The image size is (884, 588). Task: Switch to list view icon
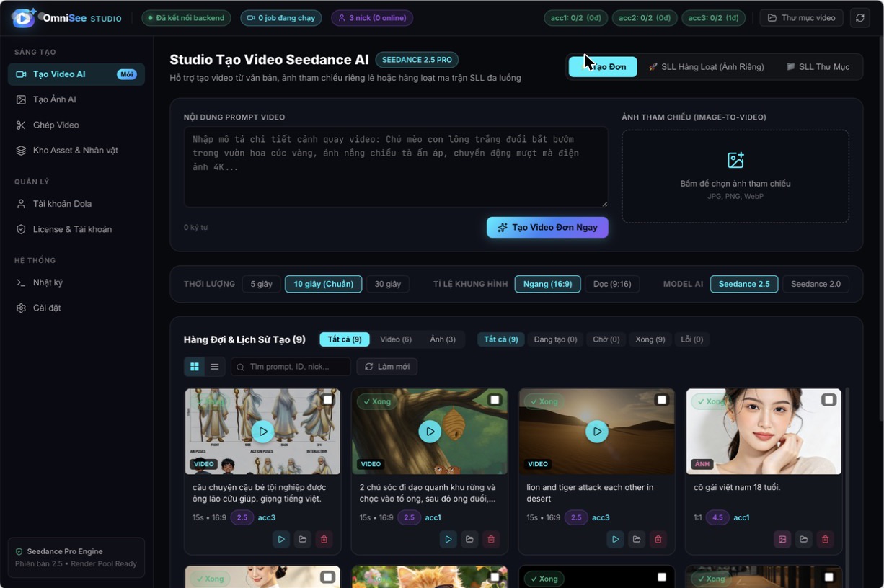214,367
